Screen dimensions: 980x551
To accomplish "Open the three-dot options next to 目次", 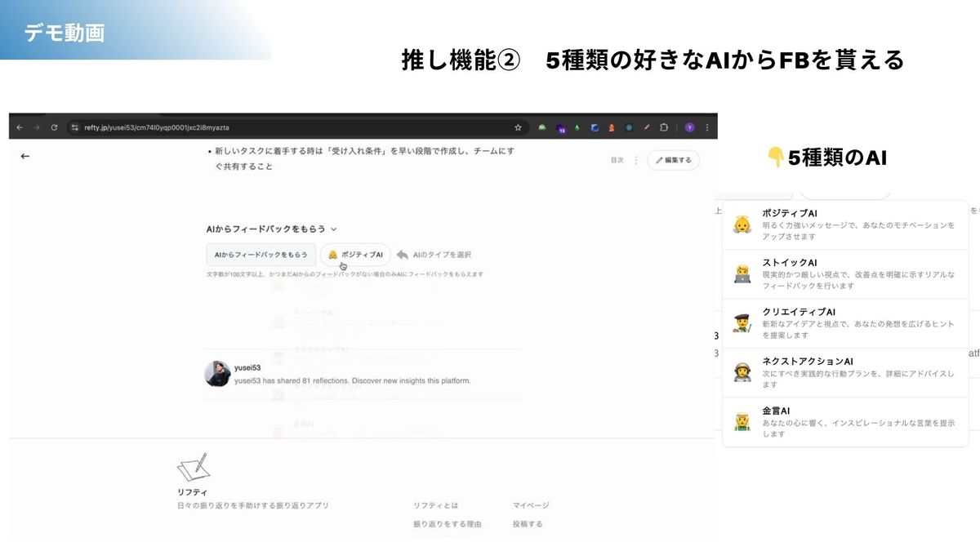I will point(636,160).
